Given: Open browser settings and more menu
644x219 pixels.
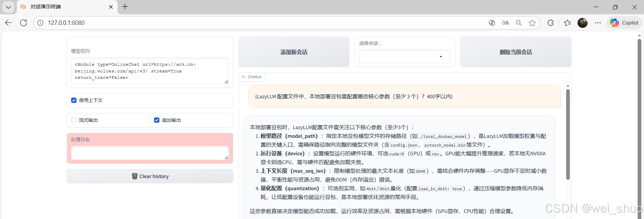Looking at the screenshot, I should [x=598, y=23].
